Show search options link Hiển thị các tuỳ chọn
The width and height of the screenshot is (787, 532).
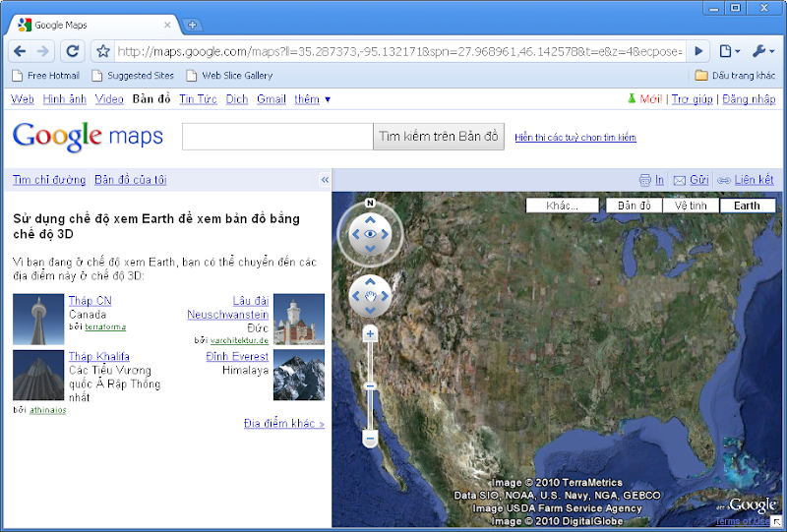click(x=575, y=138)
